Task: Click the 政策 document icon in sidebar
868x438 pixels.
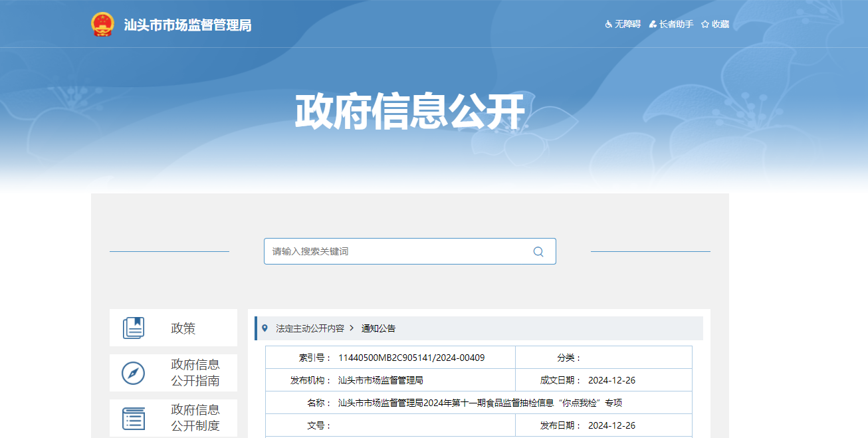Action: (134, 328)
